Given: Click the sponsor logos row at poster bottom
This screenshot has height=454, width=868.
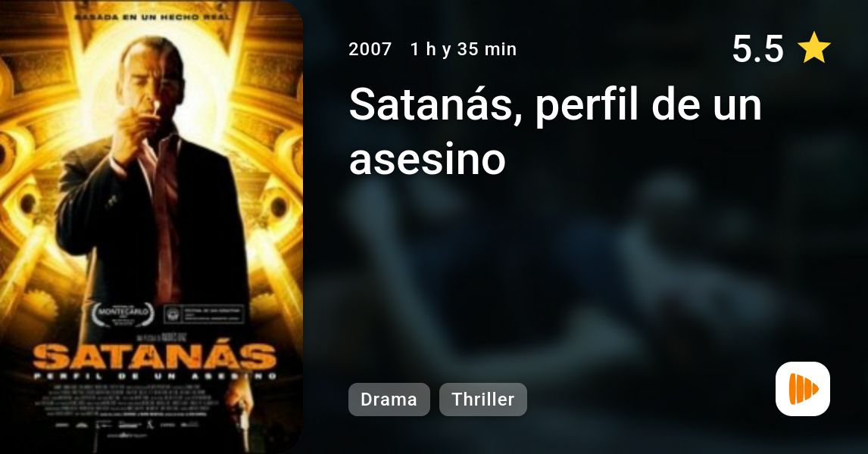Looking at the screenshot, I should click(x=127, y=425).
